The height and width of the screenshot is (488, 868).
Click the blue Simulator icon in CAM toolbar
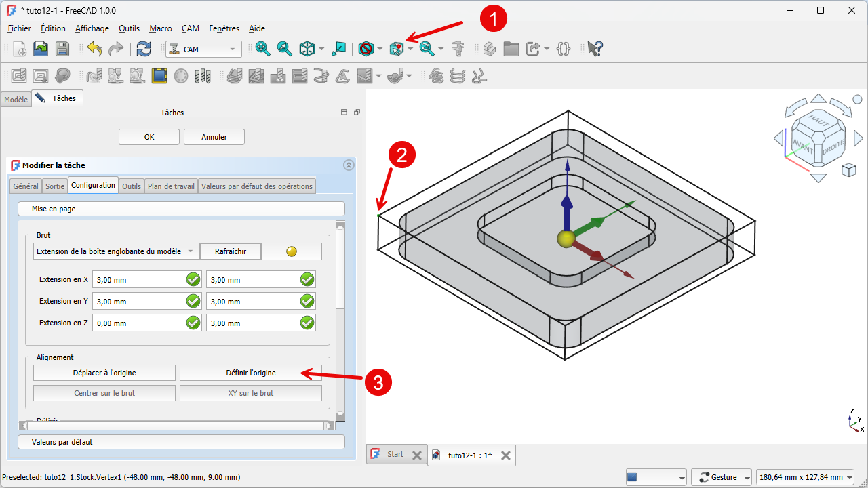click(x=159, y=76)
